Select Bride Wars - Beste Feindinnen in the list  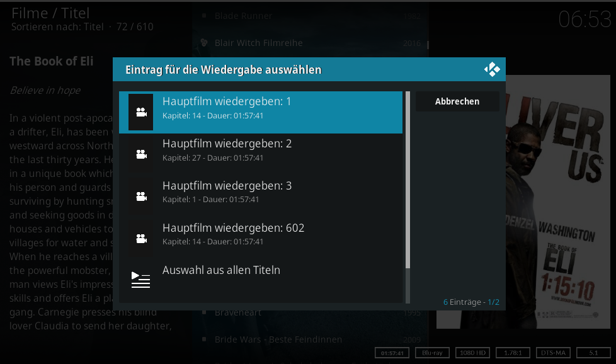[x=311, y=339]
